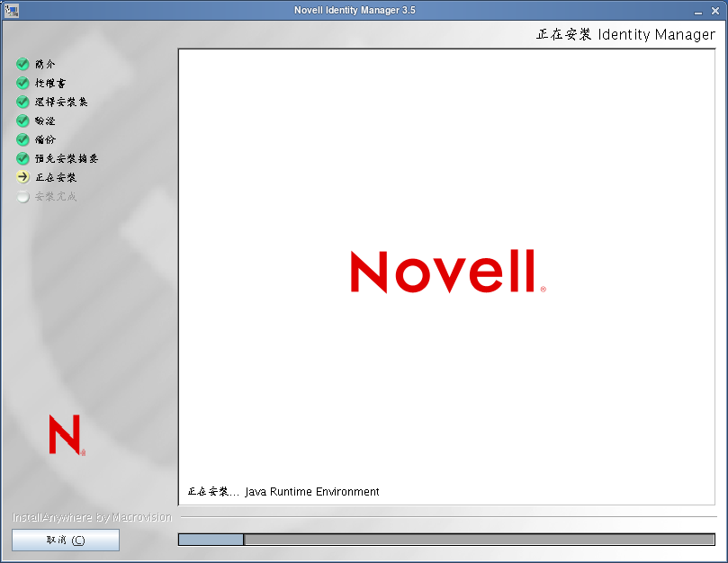Click the green checkmark beside 選擇安裝集 step

(22, 102)
